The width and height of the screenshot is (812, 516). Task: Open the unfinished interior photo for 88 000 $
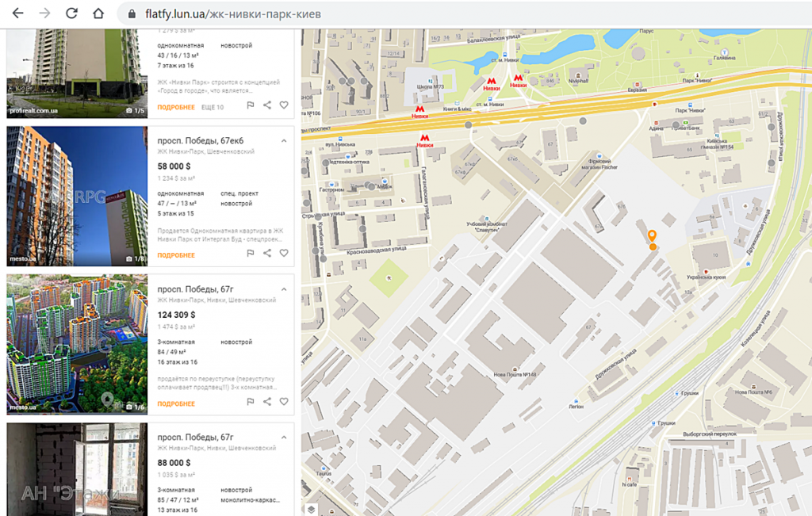77,469
